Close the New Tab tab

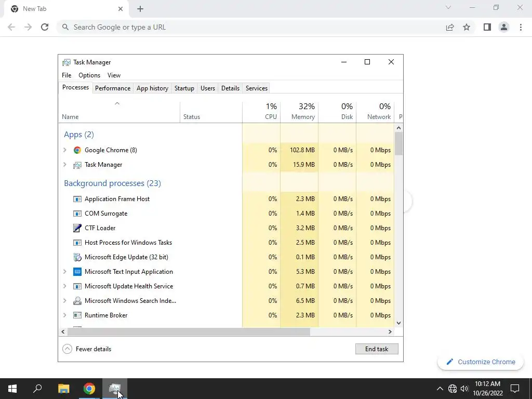tap(121, 9)
